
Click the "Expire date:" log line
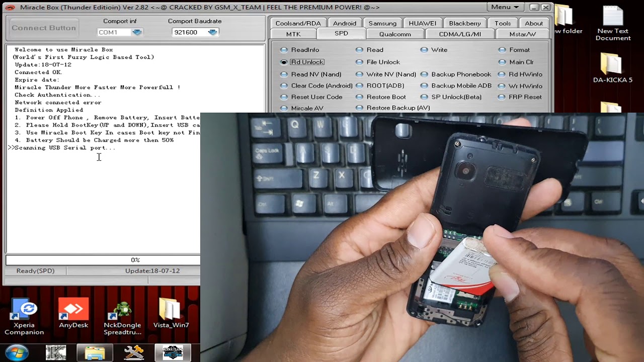point(37,80)
